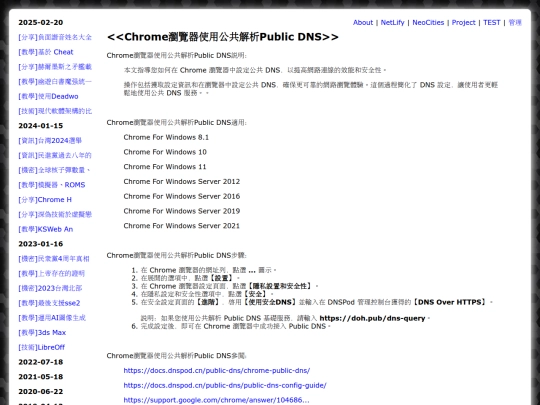
Task: Click the bold 使用安全DNS text in step 5
Action: 270,302
